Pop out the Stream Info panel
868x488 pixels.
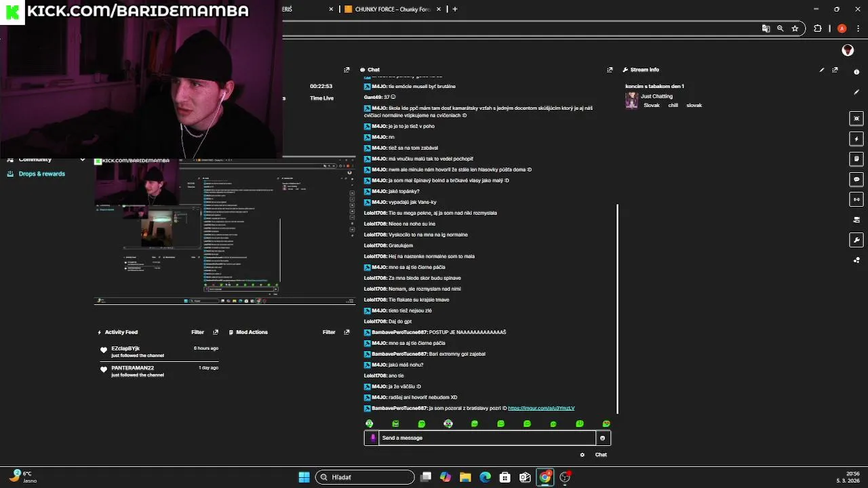835,70
